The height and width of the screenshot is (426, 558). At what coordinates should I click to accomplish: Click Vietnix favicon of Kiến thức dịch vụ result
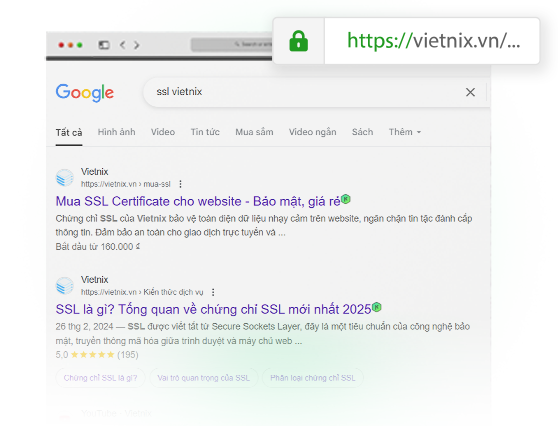(65, 286)
